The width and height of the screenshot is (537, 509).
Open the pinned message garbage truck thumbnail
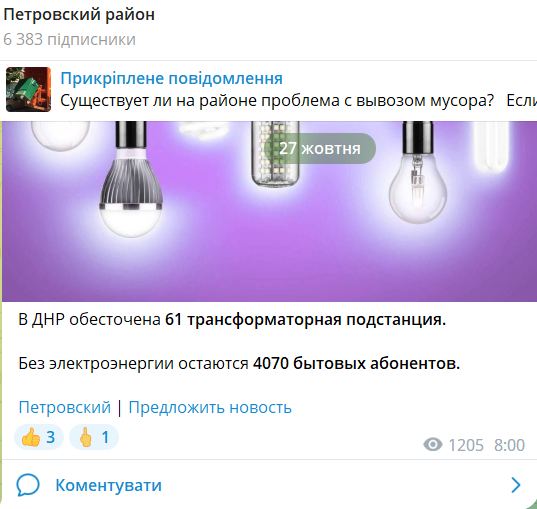28,89
